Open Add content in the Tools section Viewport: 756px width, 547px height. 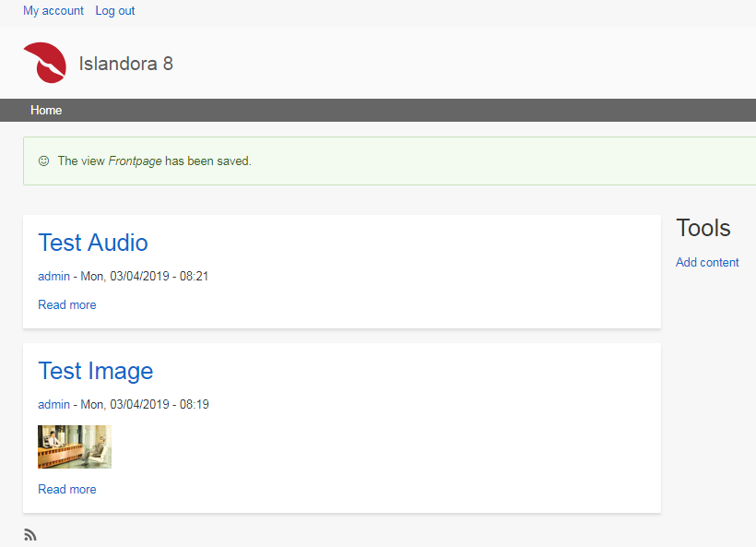707,262
